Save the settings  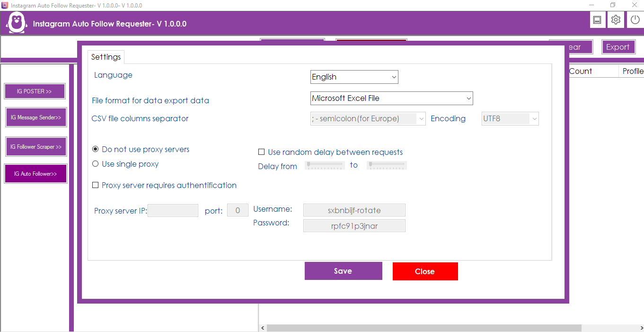point(344,271)
